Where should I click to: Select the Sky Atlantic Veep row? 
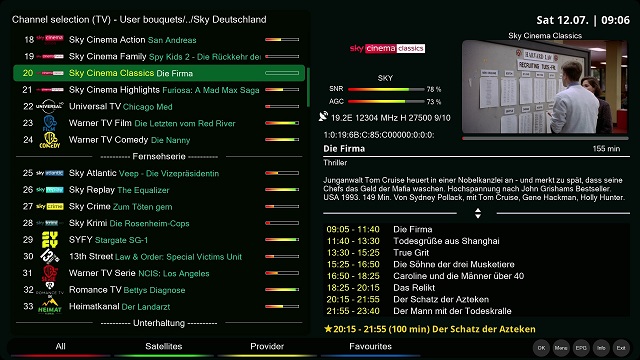click(x=159, y=173)
